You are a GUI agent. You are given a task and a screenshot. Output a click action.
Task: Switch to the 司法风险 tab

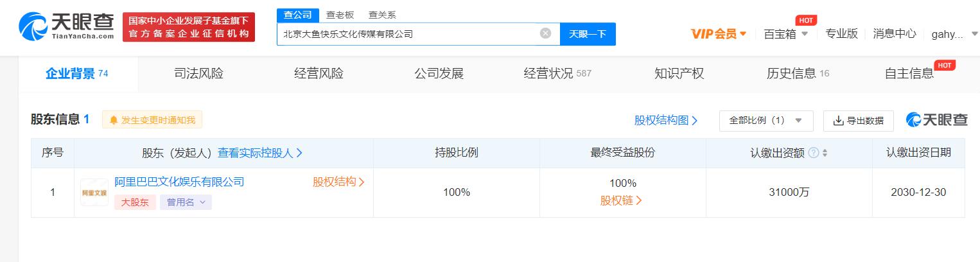(x=198, y=73)
